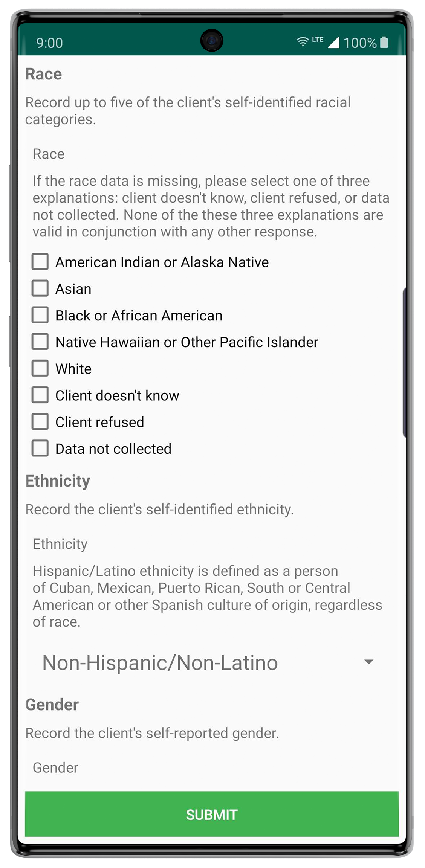
Task: Open the ethnicity dropdown arrow
Action: (368, 662)
